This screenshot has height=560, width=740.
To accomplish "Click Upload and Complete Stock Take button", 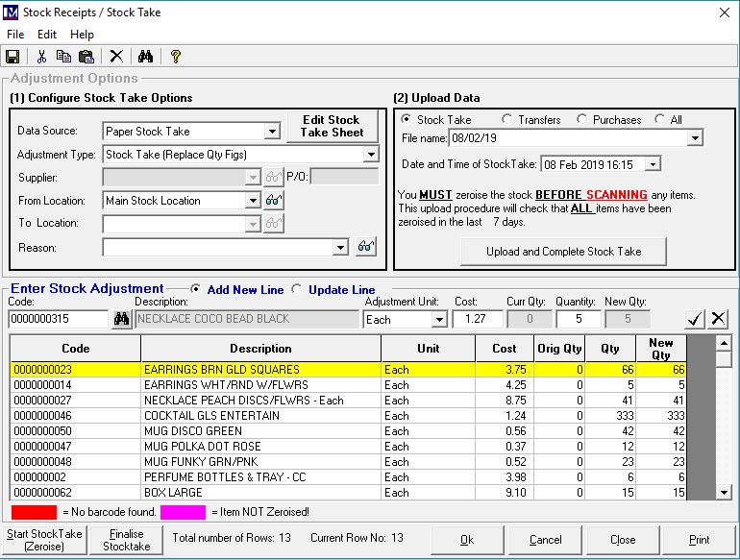I will click(563, 252).
